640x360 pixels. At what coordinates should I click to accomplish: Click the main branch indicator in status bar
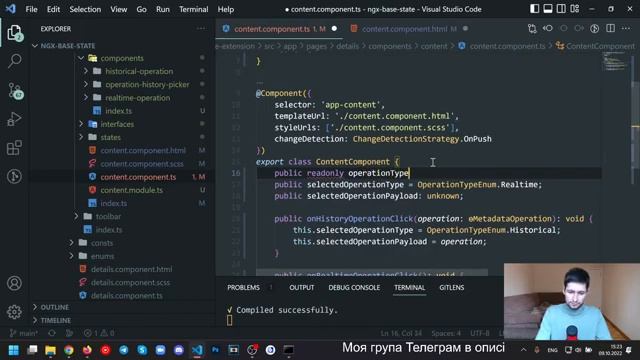[x=24, y=333]
